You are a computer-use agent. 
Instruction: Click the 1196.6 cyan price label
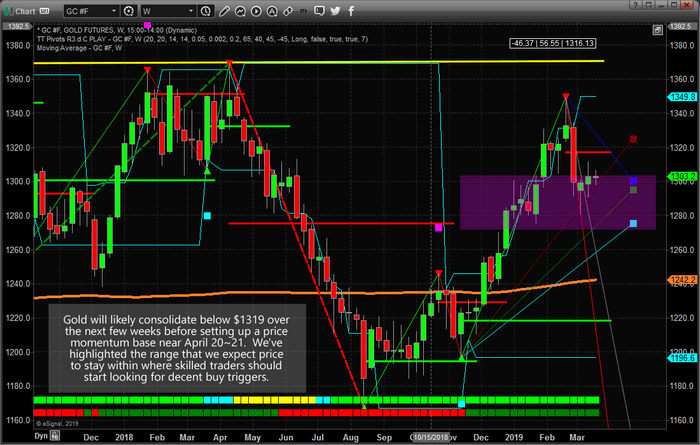click(x=682, y=358)
